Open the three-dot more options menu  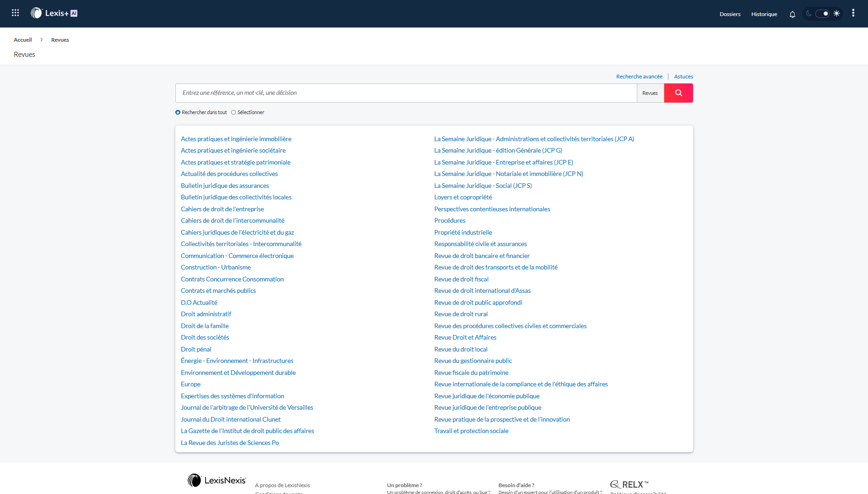[x=853, y=13]
